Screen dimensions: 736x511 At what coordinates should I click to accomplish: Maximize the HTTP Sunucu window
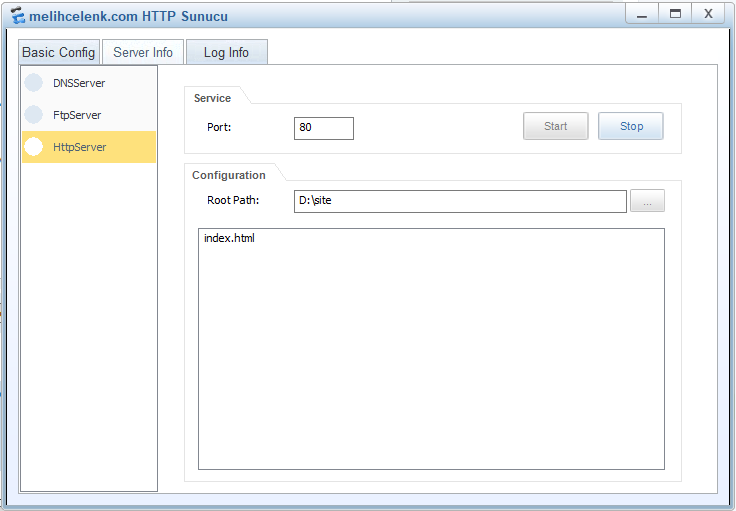click(x=676, y=14)
